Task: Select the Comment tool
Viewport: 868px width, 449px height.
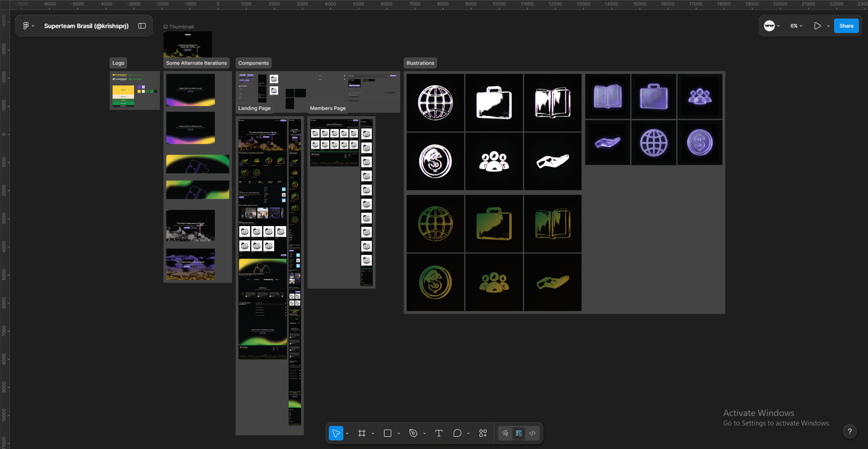Action: [458, 433]
